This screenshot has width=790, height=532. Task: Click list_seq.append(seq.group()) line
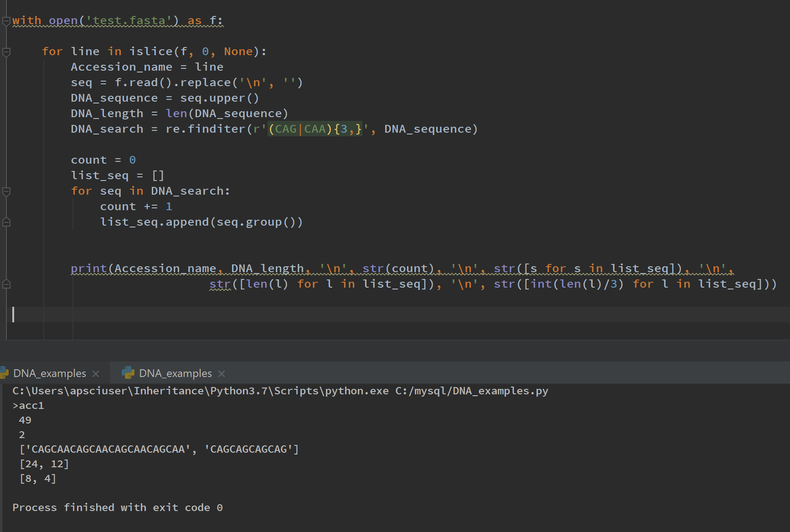click(201, 222)
